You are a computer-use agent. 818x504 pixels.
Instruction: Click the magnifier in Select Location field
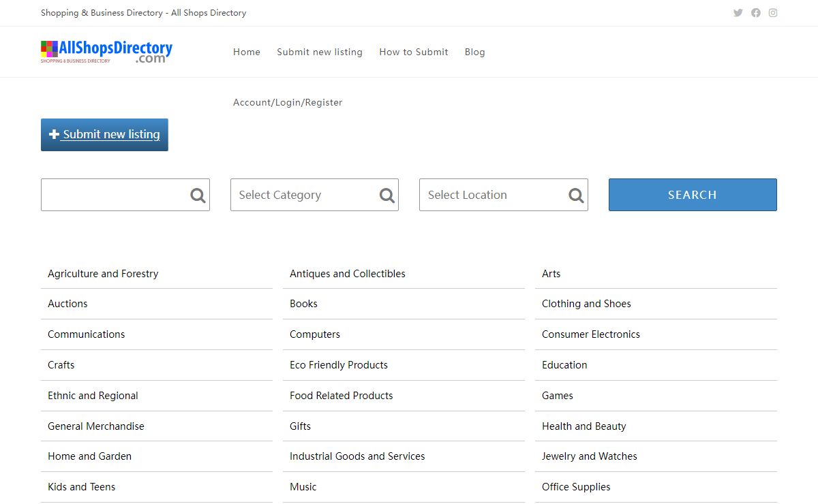577,195
